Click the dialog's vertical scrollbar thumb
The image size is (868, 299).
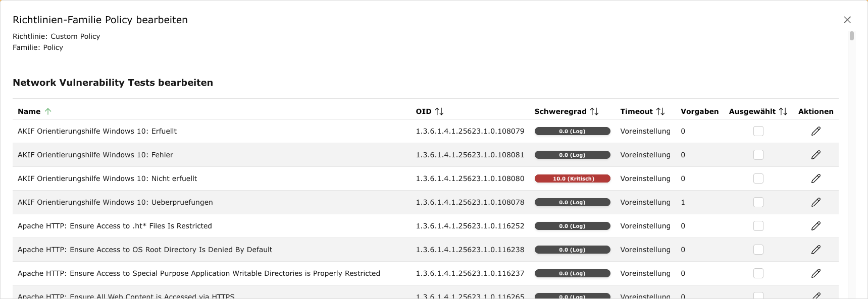point(852,36)
